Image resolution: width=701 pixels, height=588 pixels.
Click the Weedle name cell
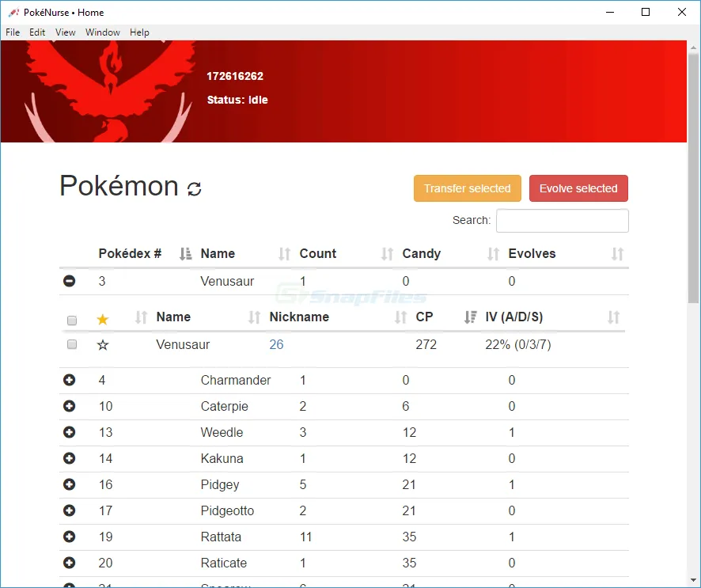(222, 432)
